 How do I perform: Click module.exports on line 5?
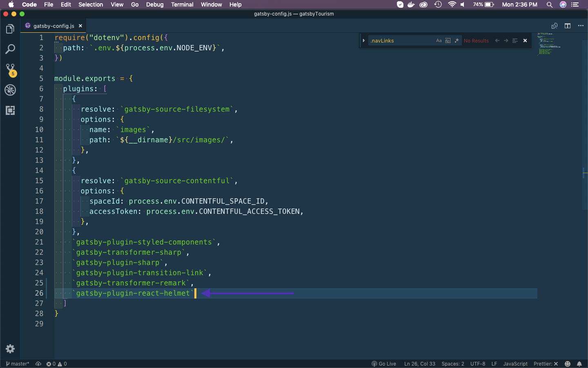tap(85, 79)
